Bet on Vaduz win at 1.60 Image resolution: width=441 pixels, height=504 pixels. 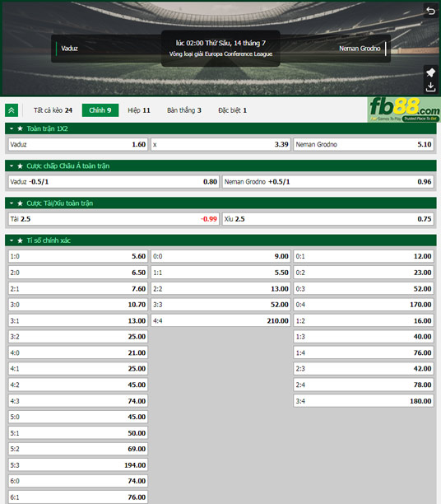(77, 144)
